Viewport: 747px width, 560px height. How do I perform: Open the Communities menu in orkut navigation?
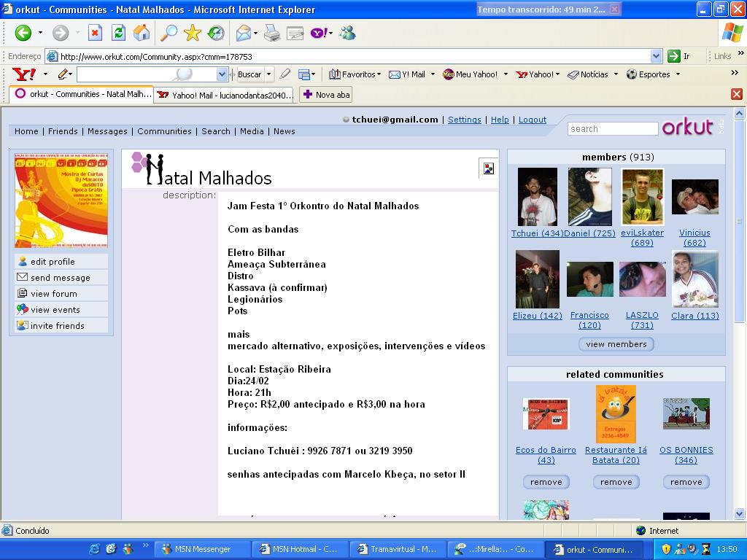point(164,131)
